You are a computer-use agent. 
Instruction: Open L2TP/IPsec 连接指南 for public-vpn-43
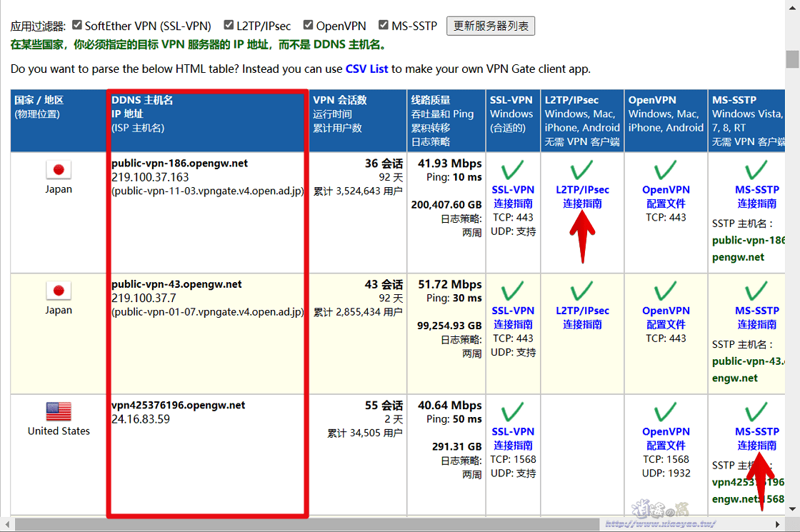click(x=582, y=318)
